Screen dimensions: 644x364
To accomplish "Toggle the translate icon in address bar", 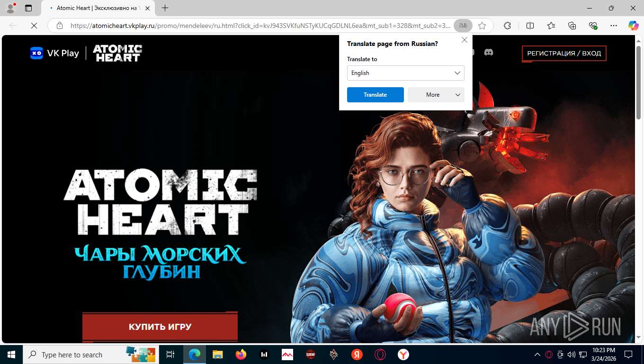I will coord(463,26).
